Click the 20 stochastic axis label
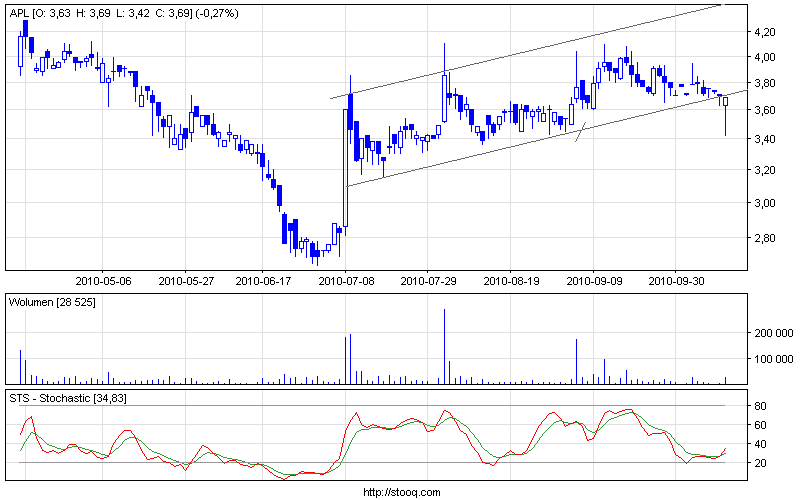The image size is (800, 500). (760, 463)
